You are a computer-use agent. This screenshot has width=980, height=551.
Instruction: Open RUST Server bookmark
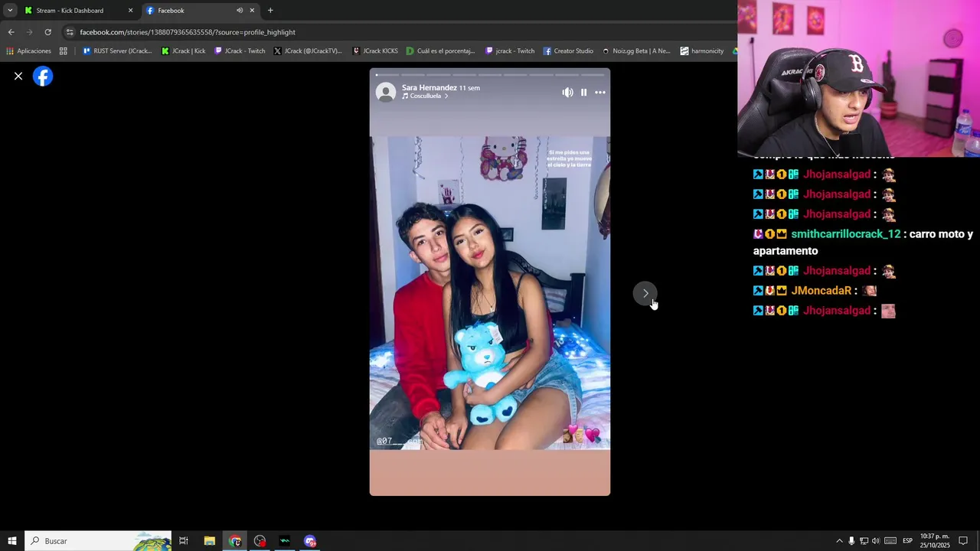point(117,51)
